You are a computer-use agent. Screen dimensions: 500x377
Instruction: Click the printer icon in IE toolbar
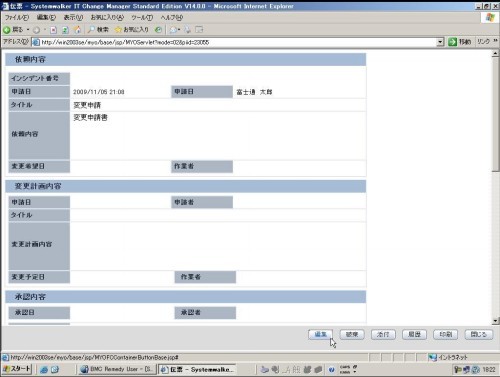pyautogui.click(x=188, y=30)
